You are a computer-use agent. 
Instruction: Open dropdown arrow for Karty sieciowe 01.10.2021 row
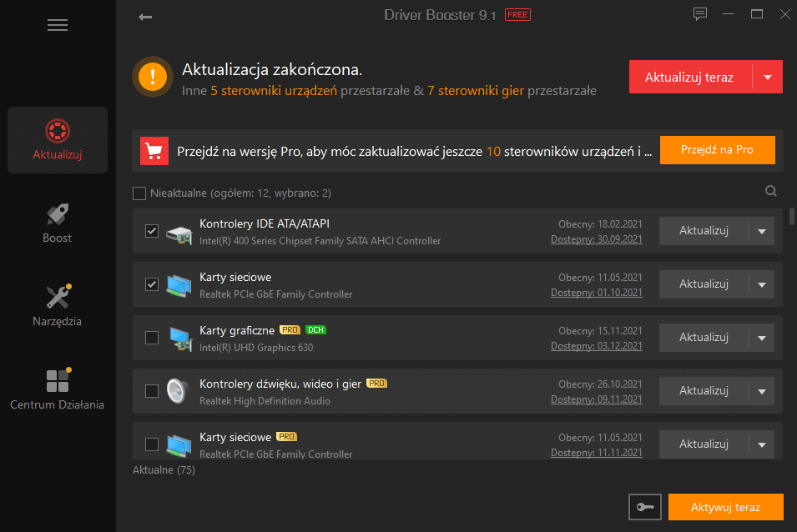(762, 284)
